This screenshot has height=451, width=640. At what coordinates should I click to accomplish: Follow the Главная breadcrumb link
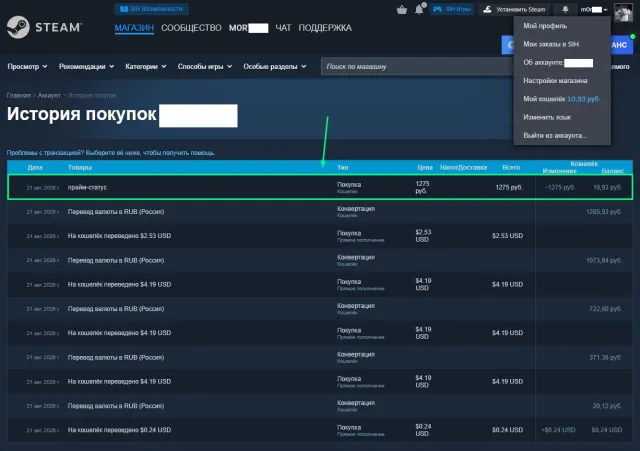(x=18, y=95)
